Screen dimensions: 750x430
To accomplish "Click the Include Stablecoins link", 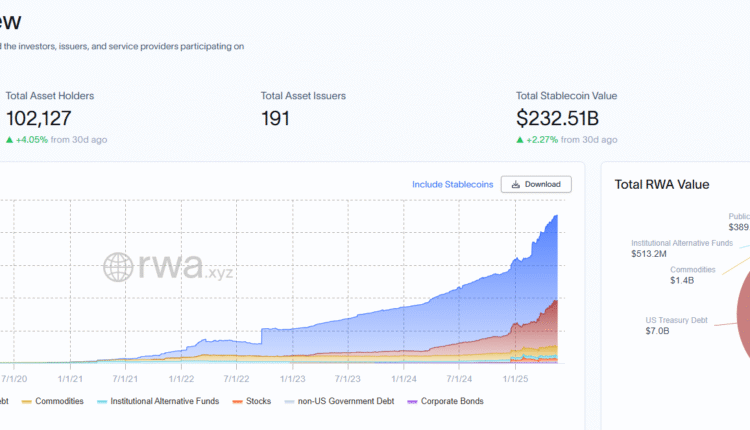I will (x=452, y=184).
